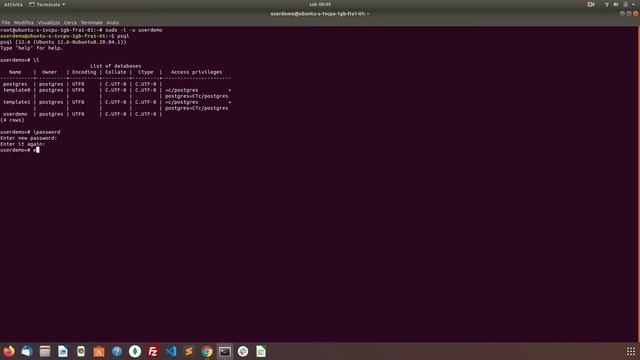Open the Terminale menu in menu bar
This screenshot has width=640, height=360.
pos(91,22)
